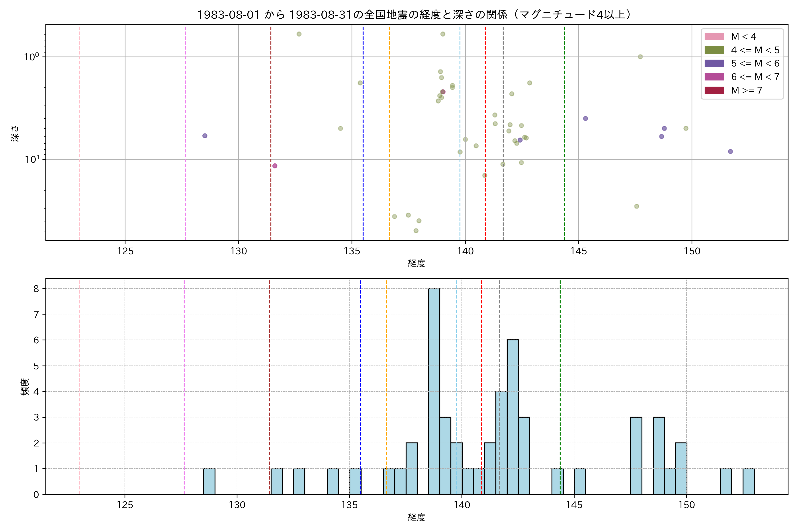The height and width of the screenshot is (532, 798).
Task: Click the olive 4 <= M < 5 swatch
Action: [x=714, y=50]
